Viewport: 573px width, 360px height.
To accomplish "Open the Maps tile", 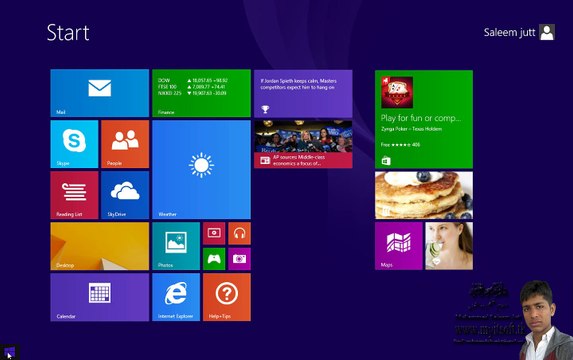I will coord(399,246).
